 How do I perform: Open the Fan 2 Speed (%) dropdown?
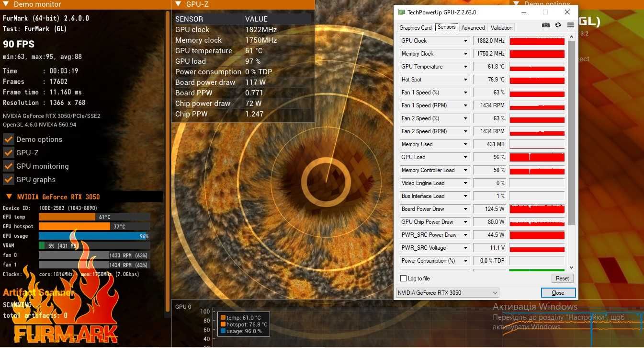pos(465,118)
